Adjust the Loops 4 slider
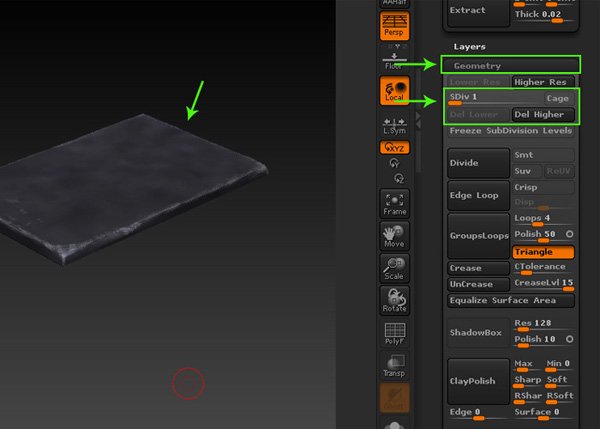The height and width of the screenshot is (429, 600). (543, 220)
